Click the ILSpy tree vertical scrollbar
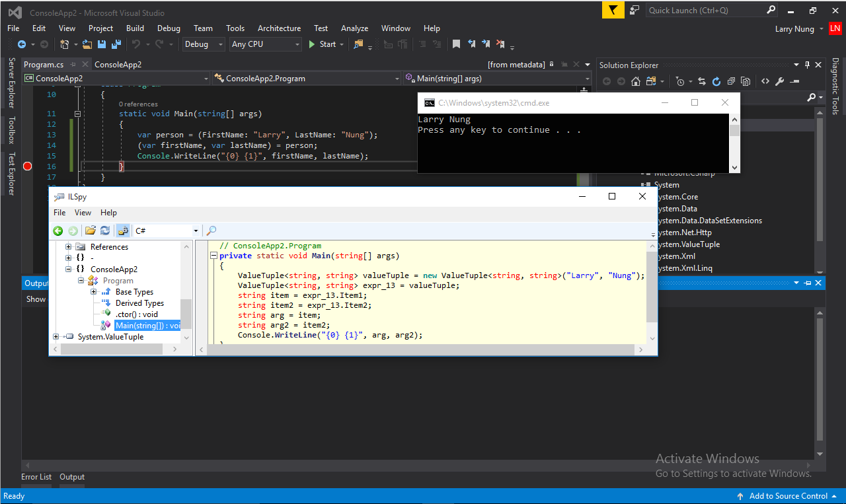Image resolution: width=846 pixels, height=504 pixels. click(x=186, y=291)
